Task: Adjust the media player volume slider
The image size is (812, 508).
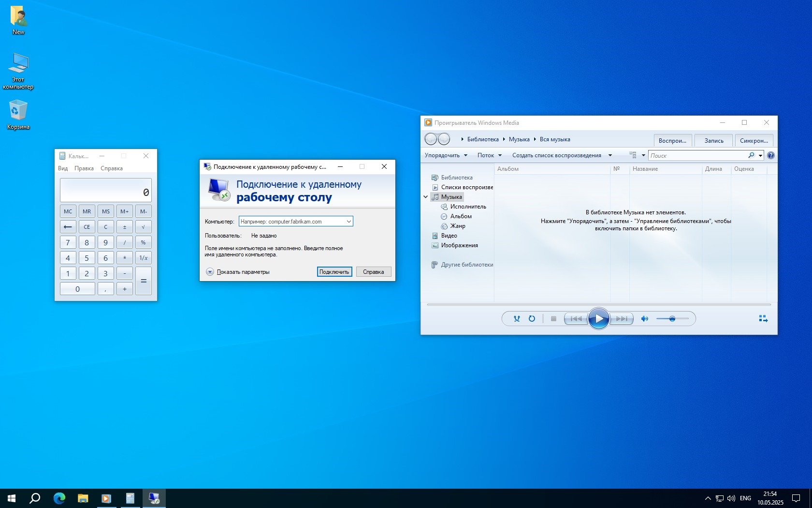Action: 672,319
